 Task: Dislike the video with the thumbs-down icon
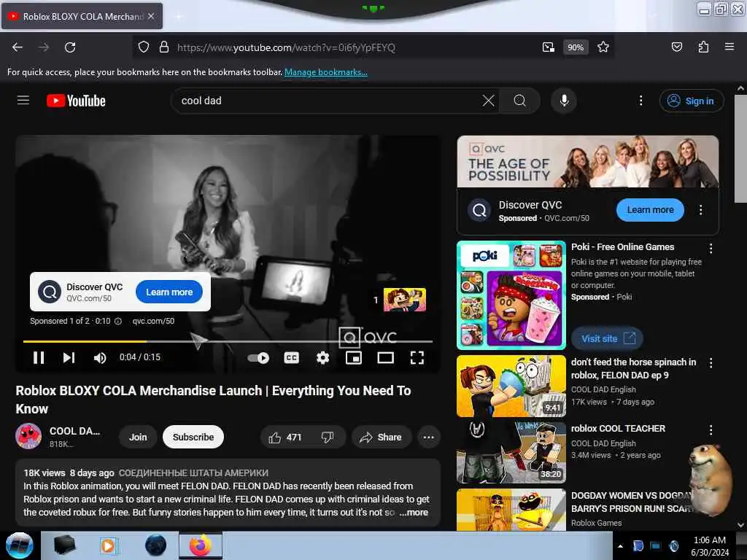pos(328,437)
